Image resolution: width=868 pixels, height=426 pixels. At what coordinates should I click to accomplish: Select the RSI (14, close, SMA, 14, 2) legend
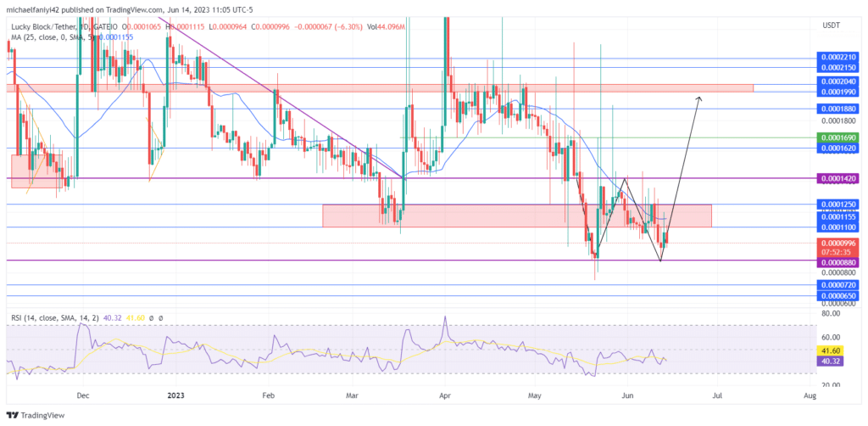[x=53, y=318]
